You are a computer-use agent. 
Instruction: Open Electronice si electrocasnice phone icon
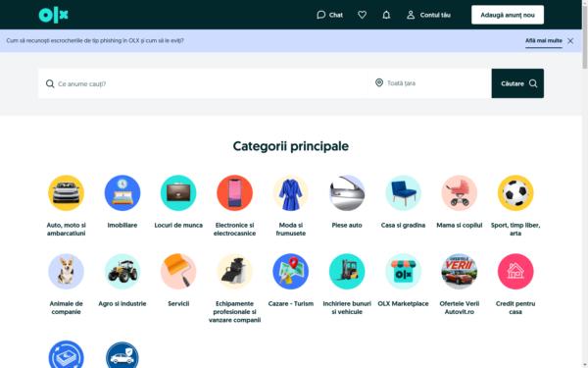click(235, 193)
